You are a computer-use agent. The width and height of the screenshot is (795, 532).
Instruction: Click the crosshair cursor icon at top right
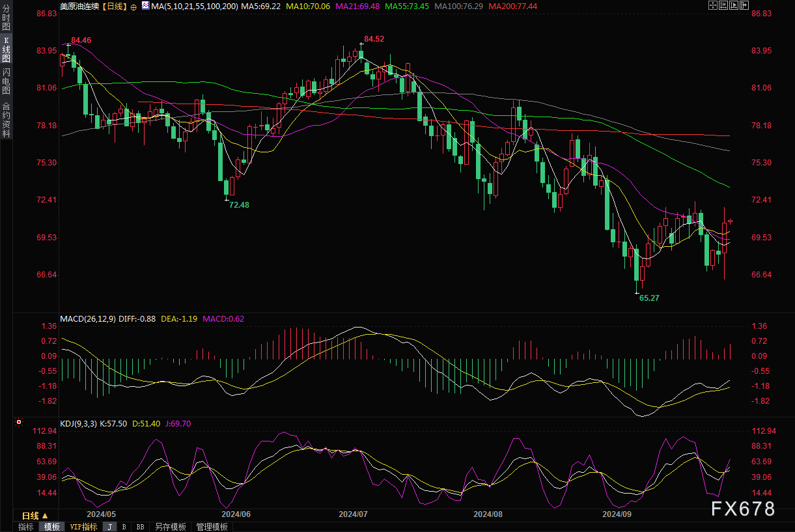(712, 5)
